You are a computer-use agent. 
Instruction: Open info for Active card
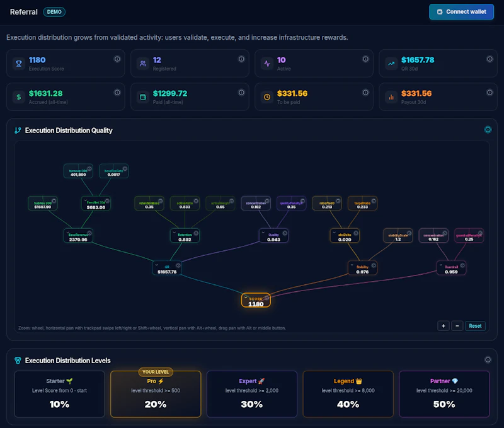(365, 59)
